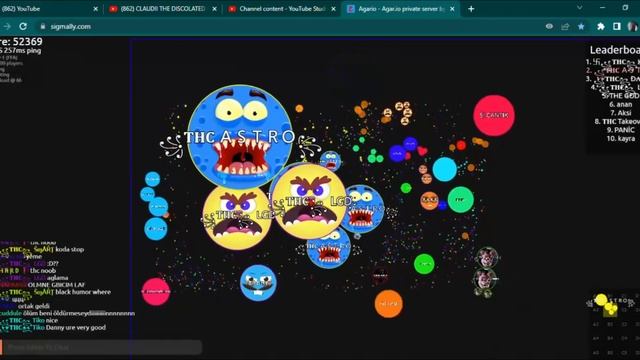The image size is (640, 360).
Task: Click the green TFF cell
Action: coord(460,200)
